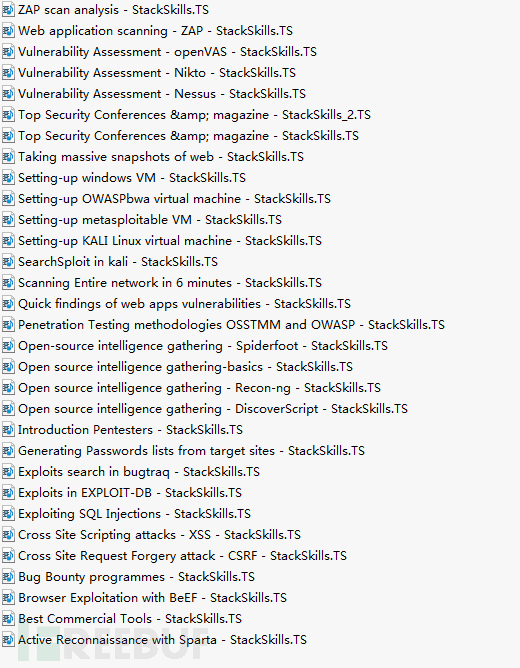
Task: Select Browser Exploitation with BeEF file
Action: click(152, 598)
